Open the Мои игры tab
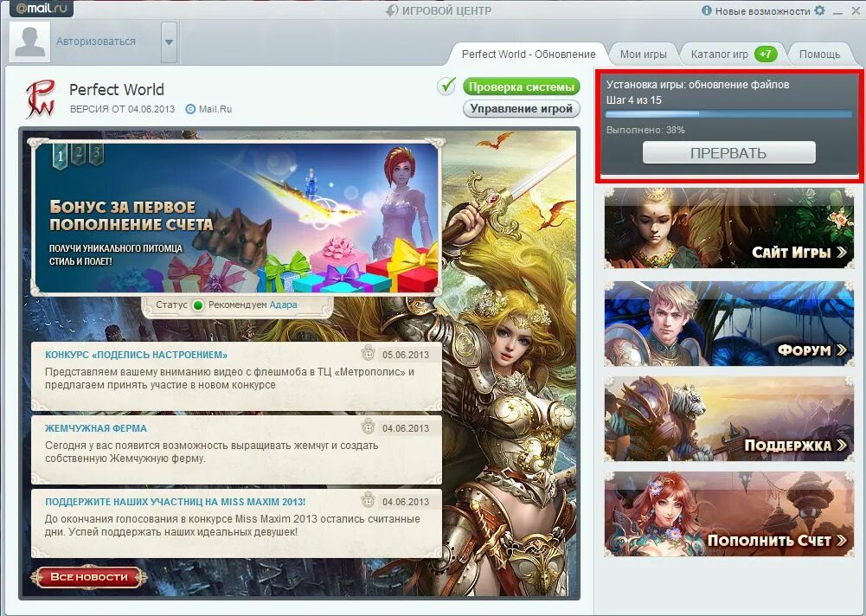Screen dimensions: 866x616 (643, 55)
